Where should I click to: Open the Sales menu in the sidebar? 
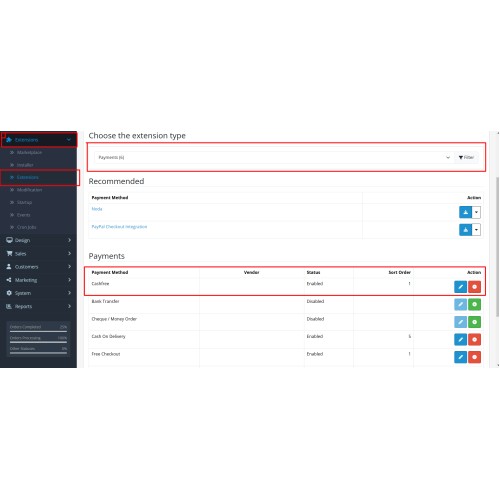pyautogui.click(x=38, y=254)
